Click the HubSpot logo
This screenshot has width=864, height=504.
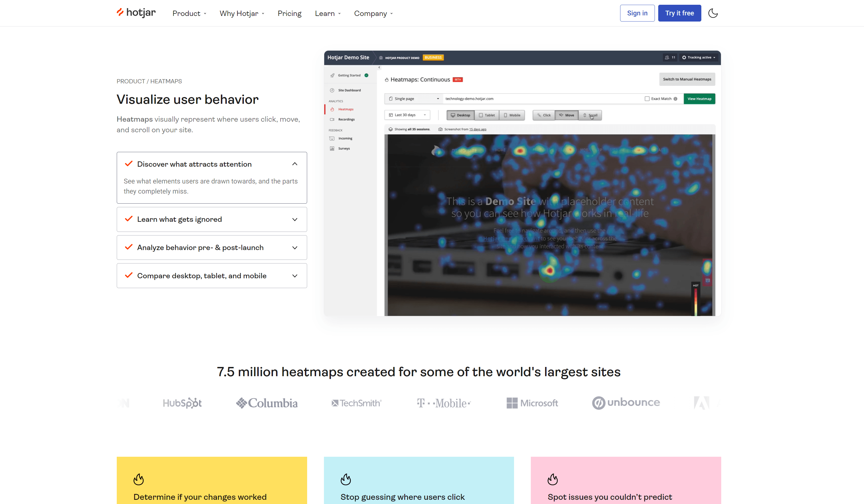click(x=182, y=403)
